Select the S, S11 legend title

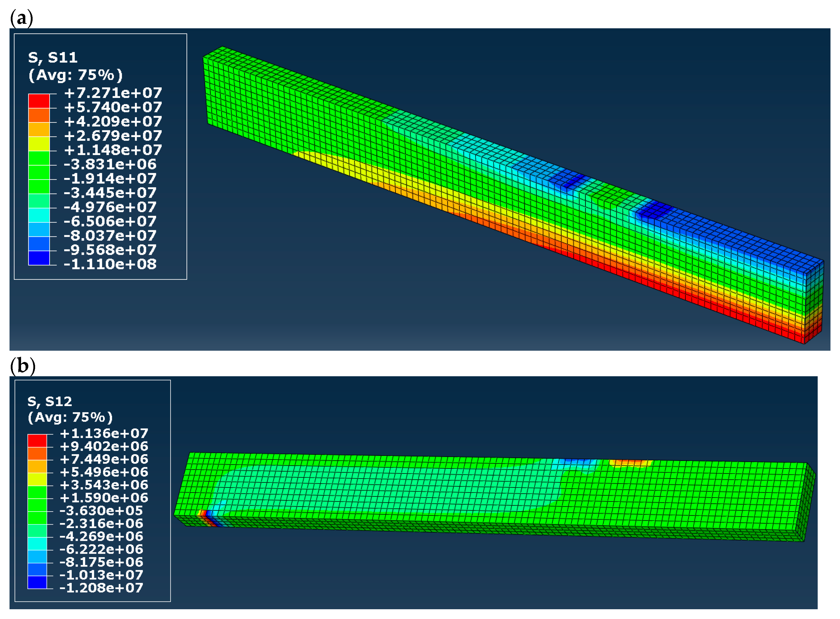[x=53, y=58]
